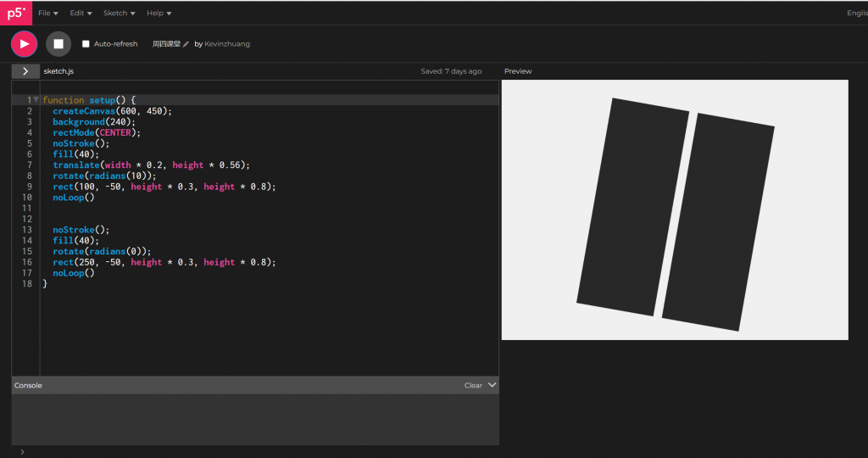
Task: Select the sketch.js file tab
Action: tap(58, 71)
